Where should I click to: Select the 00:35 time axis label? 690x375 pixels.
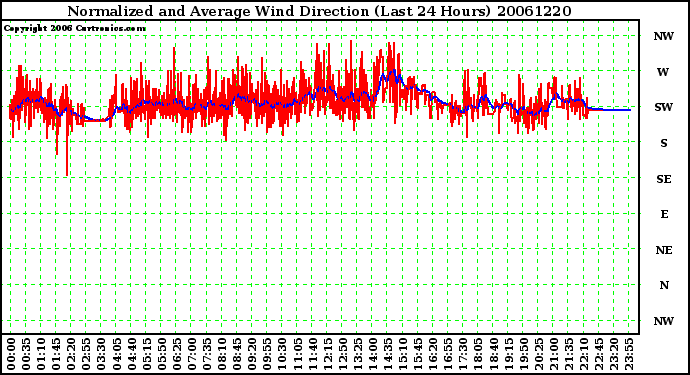click(26, 354)
